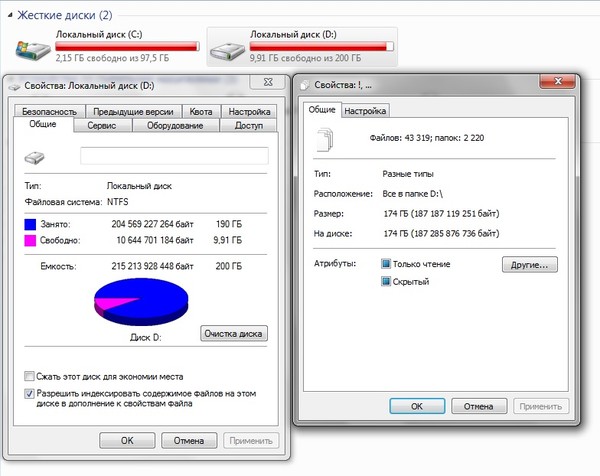Click the blue used space color swatch

pyautogui.click(x=32, y=225)
